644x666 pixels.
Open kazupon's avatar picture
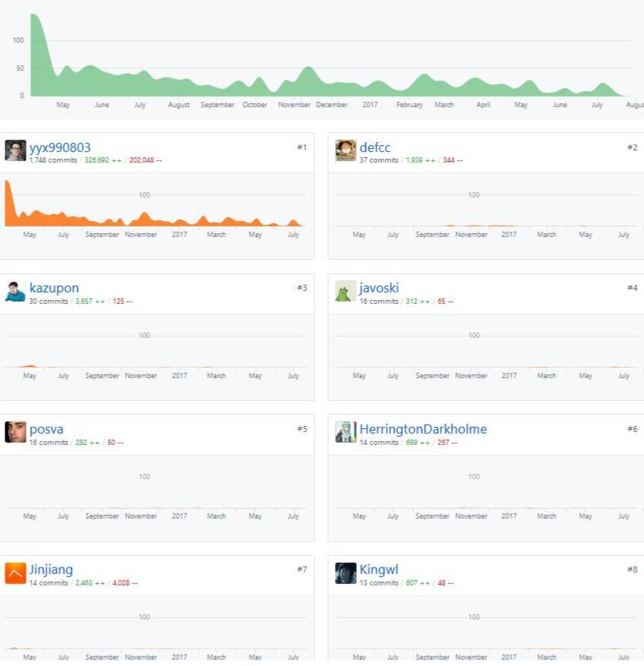(x=15, y=292)
